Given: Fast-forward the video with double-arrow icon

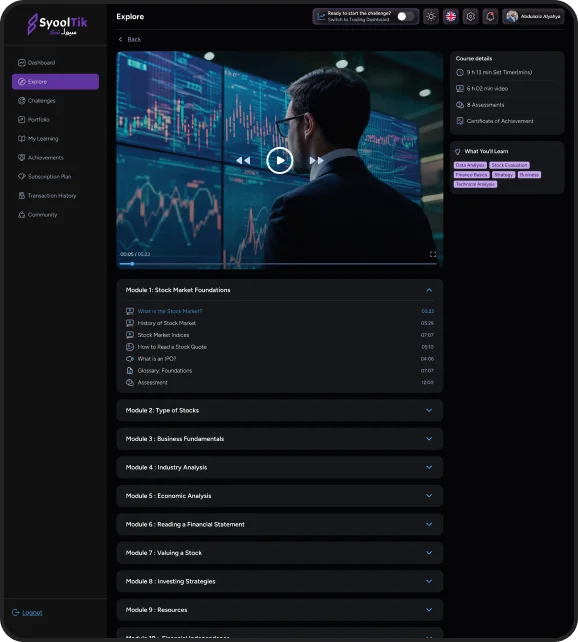Looking at the screenshot, I should (x=316, y=160).
